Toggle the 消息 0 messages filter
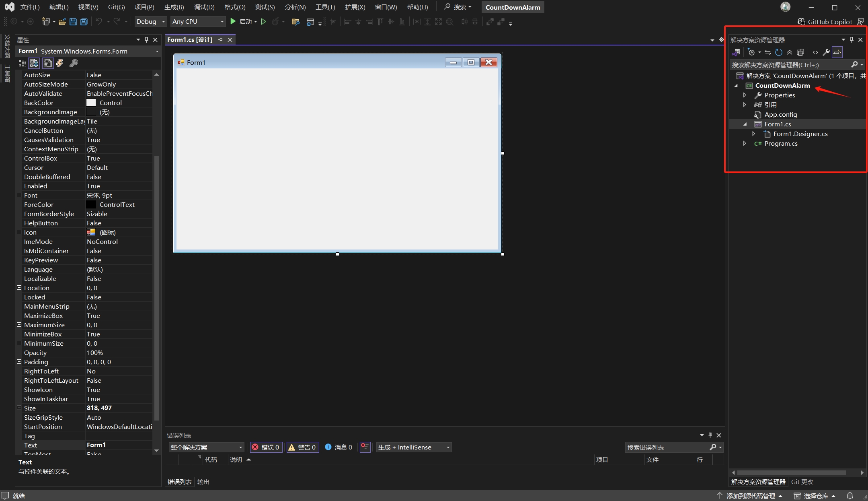The height and width of the screenshot is (501, 868). tap(339, 447)
